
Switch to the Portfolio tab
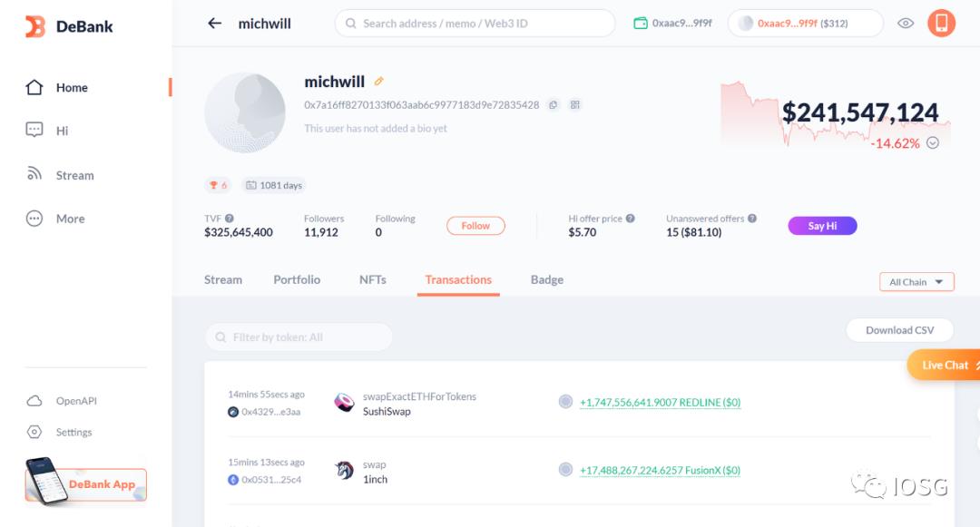297,279
